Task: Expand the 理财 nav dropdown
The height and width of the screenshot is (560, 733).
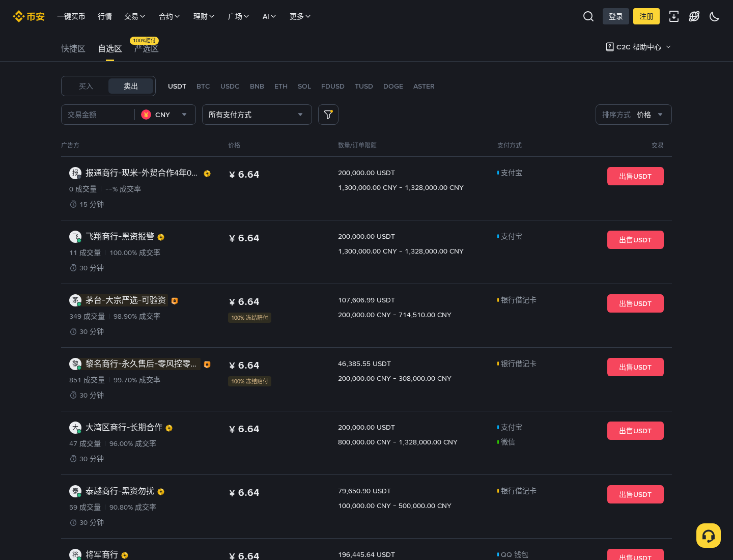Action: pyautogui.click(x=204, y=16)
